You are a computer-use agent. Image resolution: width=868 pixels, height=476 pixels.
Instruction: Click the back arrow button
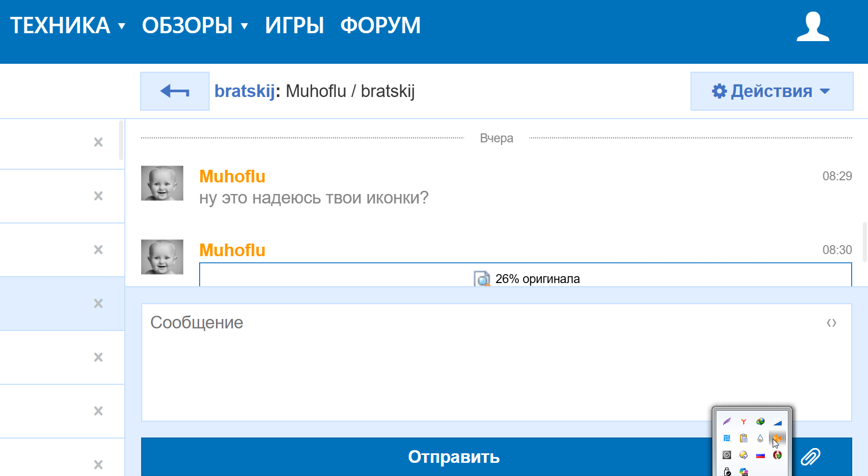[175, 91]
